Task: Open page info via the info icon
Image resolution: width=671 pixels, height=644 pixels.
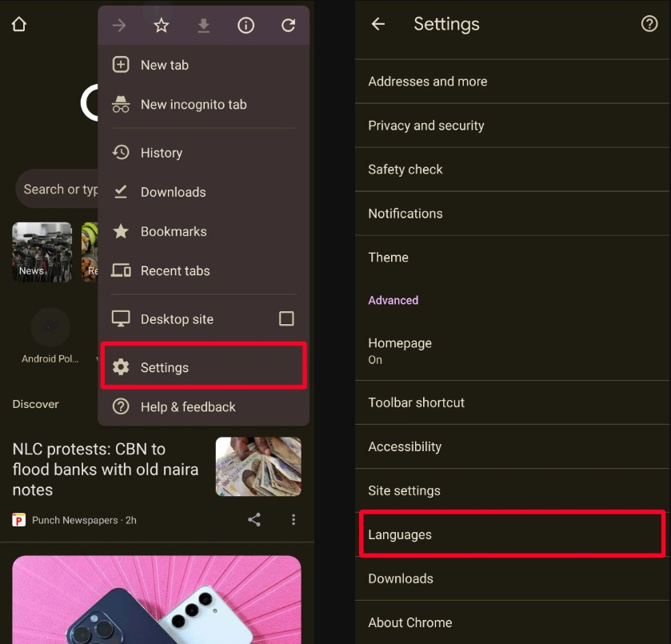Action: point(246,25)
